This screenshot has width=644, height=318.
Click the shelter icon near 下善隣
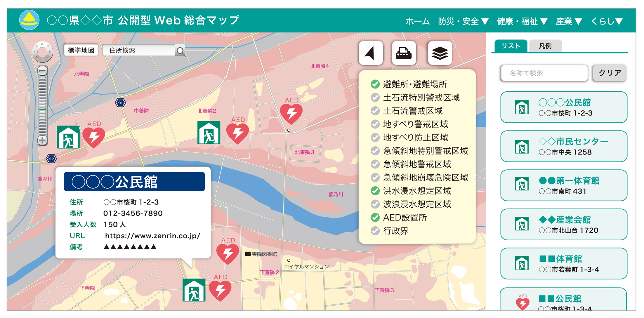coord(194,290)
